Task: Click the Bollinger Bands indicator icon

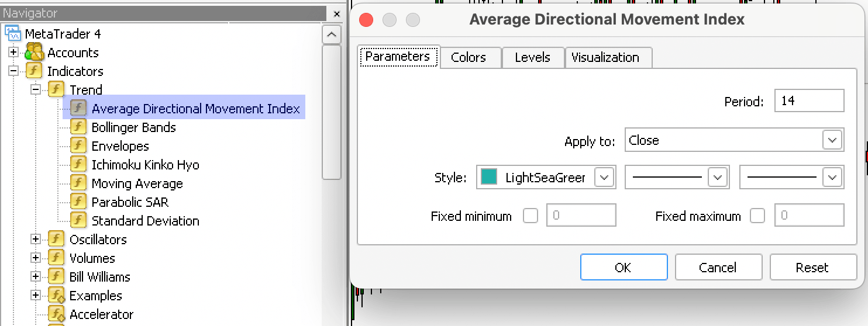Action: point(79,127)
